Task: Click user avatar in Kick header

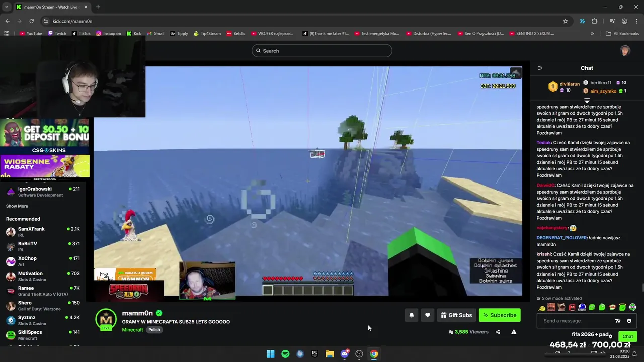Action: pos(625,51)
